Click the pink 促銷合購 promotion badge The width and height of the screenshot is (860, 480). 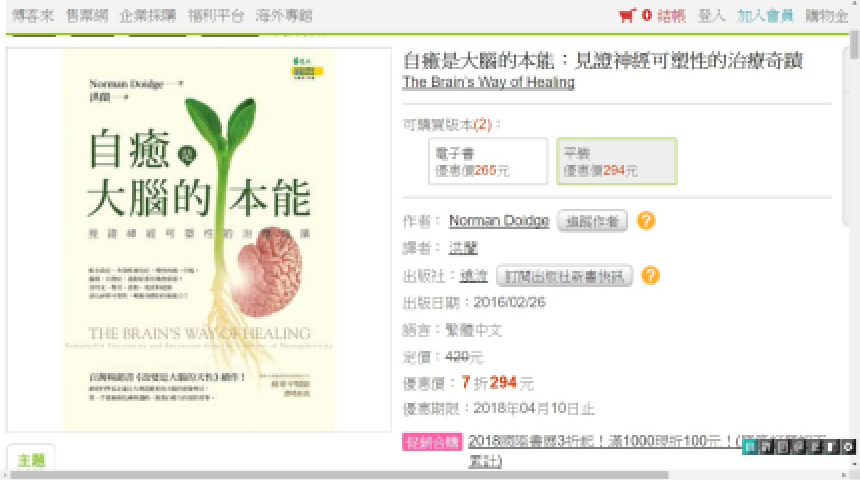(x=432, y=442)
